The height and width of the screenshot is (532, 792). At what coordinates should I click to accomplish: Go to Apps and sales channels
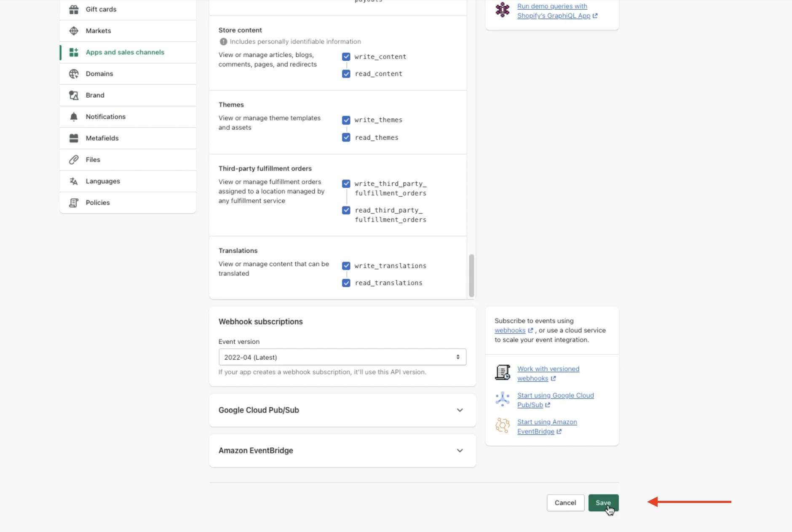125,52
